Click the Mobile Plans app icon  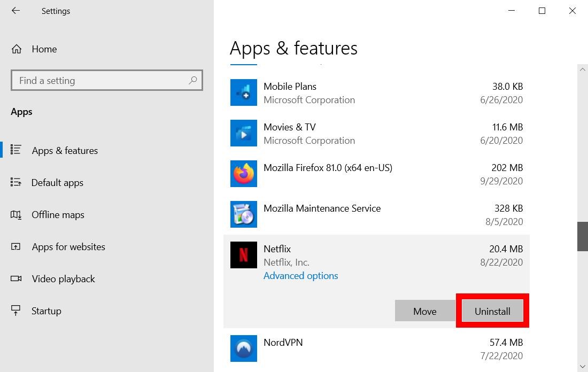click(x=244, y=92)
